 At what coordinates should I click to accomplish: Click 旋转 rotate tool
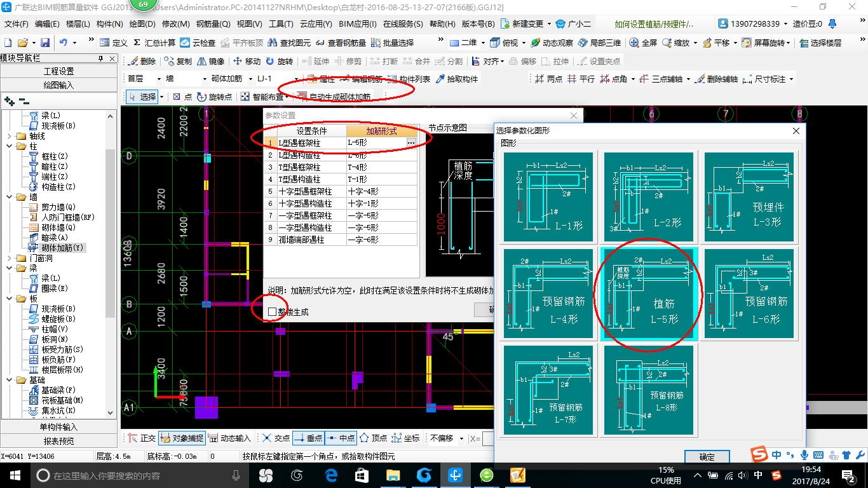click(x=280, y=61)
